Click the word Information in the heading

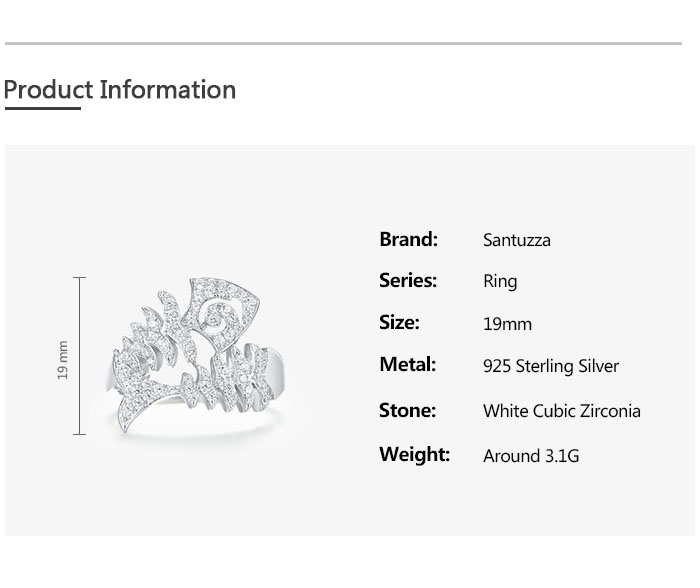point(168,90)
